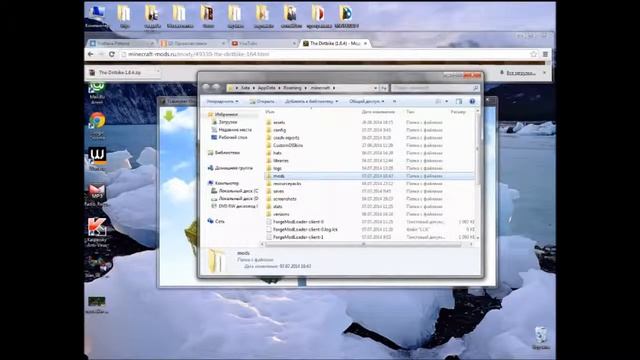Click the AppData breadcrumb segment

pyautogui.click(x=266, y=88)
